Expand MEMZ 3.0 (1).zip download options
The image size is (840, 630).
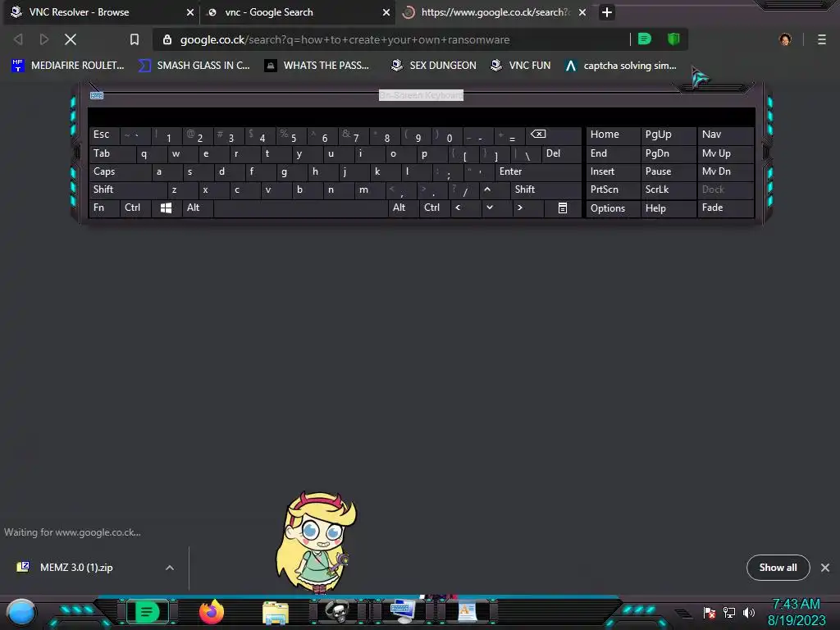point(170,568)
